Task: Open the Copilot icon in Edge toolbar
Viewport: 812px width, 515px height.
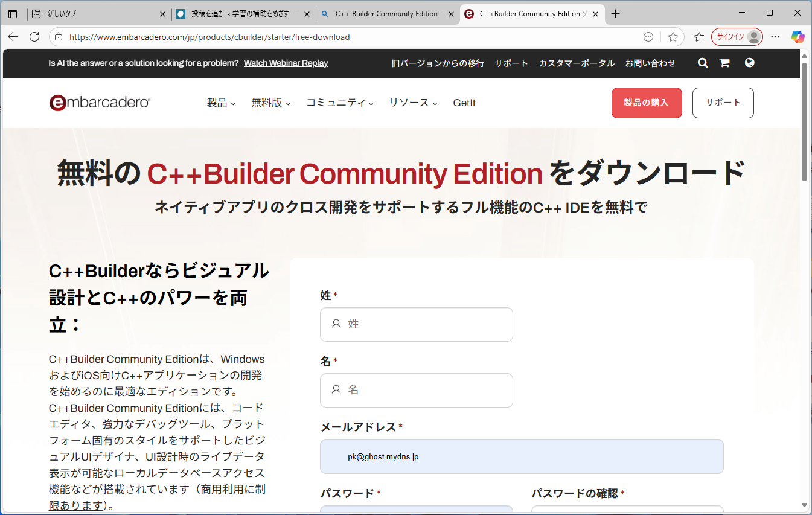Action: [798, 37]
